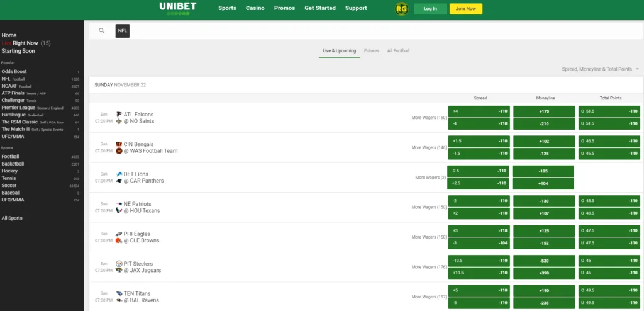Pick DET Lions -2.5 spread
Image resolution: width=644 pixels, height=311 pixels.
478,171
